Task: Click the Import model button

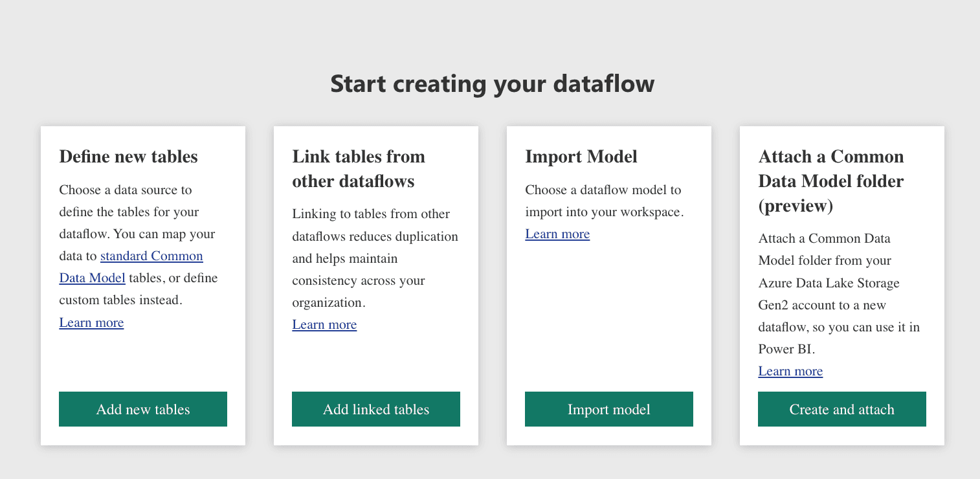Action: coord(609,409)
